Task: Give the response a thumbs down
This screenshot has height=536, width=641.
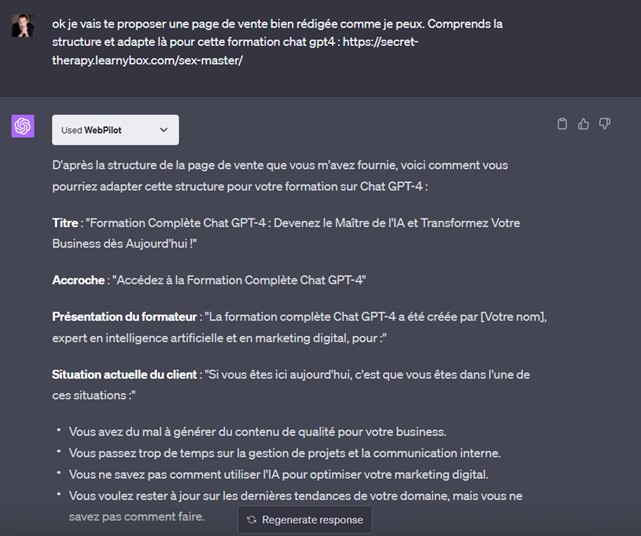Action: coord(605,123)
